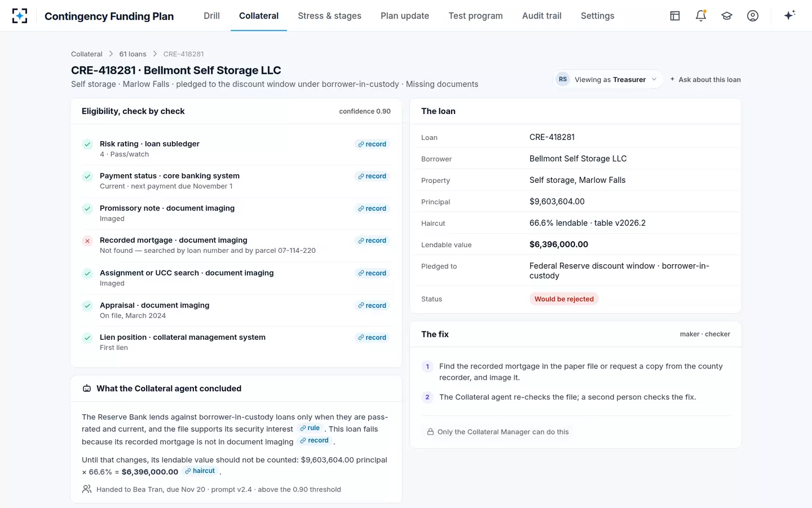
Task: Click the confidence 0.90 label
Action: coord(365,112)
